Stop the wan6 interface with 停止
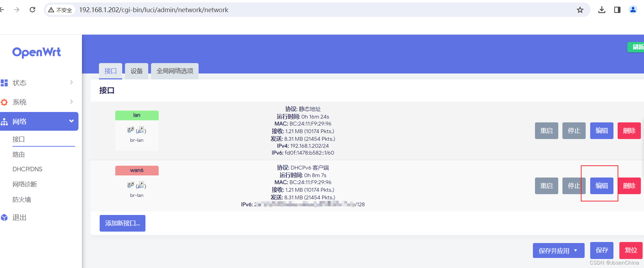This screenshot has height=268, width=644. pyautogui.click(x=574, y=186)
